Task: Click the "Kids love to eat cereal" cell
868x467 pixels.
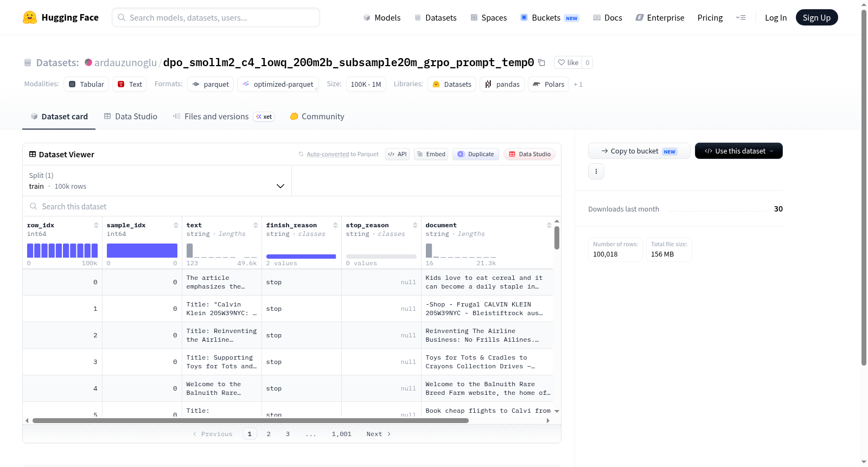Action: click(x=487, y=282)
